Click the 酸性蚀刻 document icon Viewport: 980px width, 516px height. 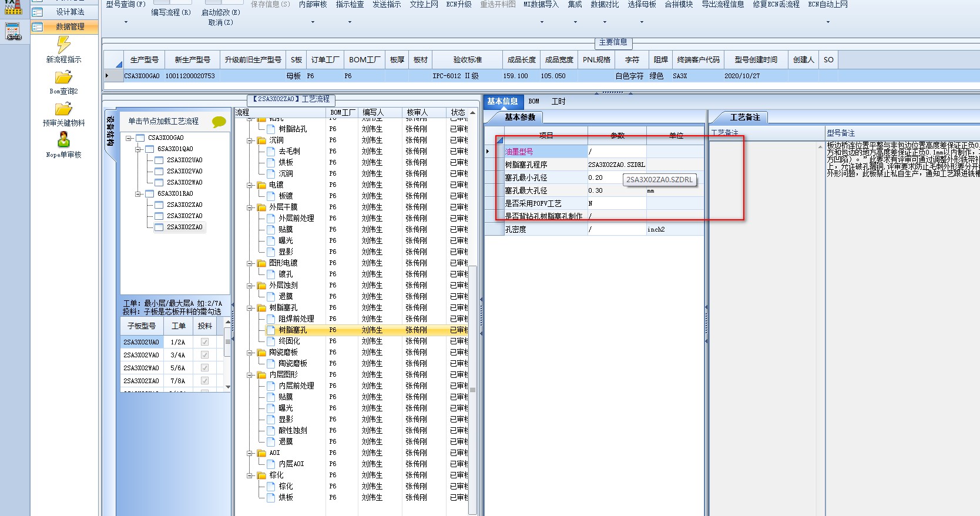[x=271, y=431]
